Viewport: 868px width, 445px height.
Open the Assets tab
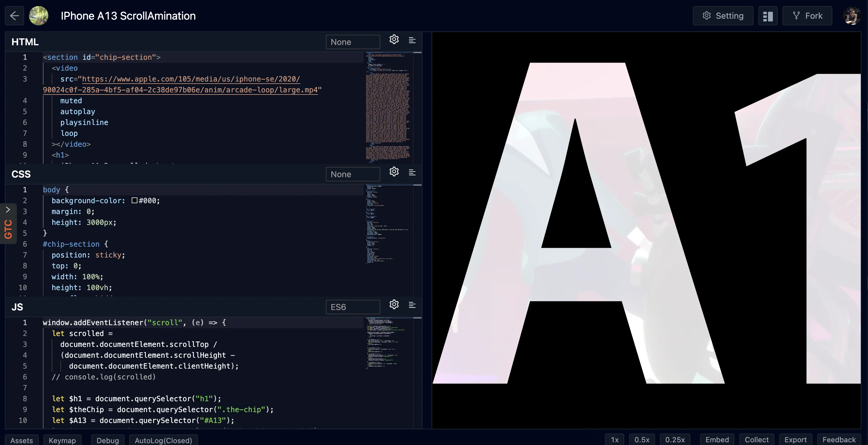(21, 440)
